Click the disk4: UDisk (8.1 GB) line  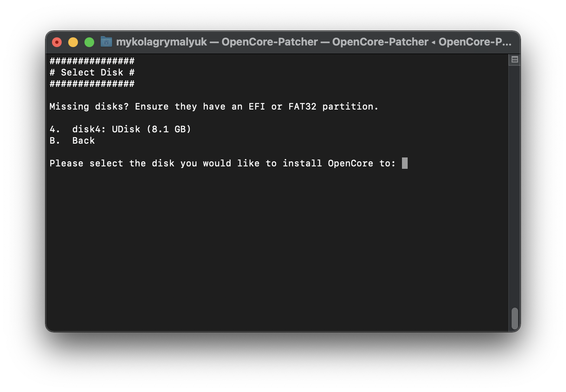[120, 129]
